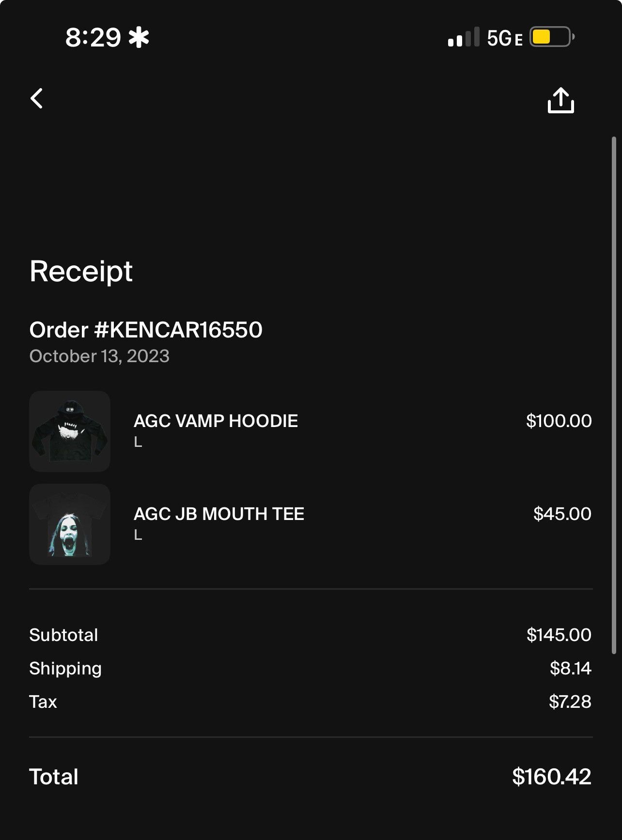Select the AGC VAMP HOODIE item name
622x840 pixels.
click(216, 421)
